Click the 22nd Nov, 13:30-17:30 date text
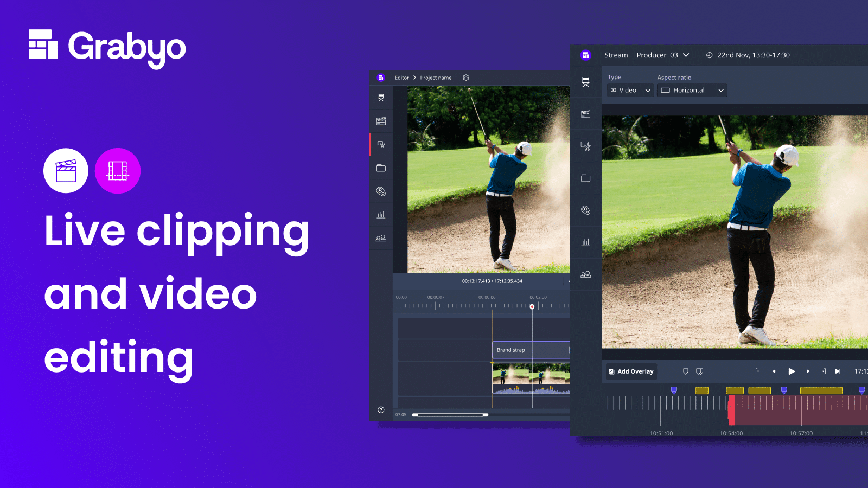Screen dimensions: 868x488 tap(754, 55)
